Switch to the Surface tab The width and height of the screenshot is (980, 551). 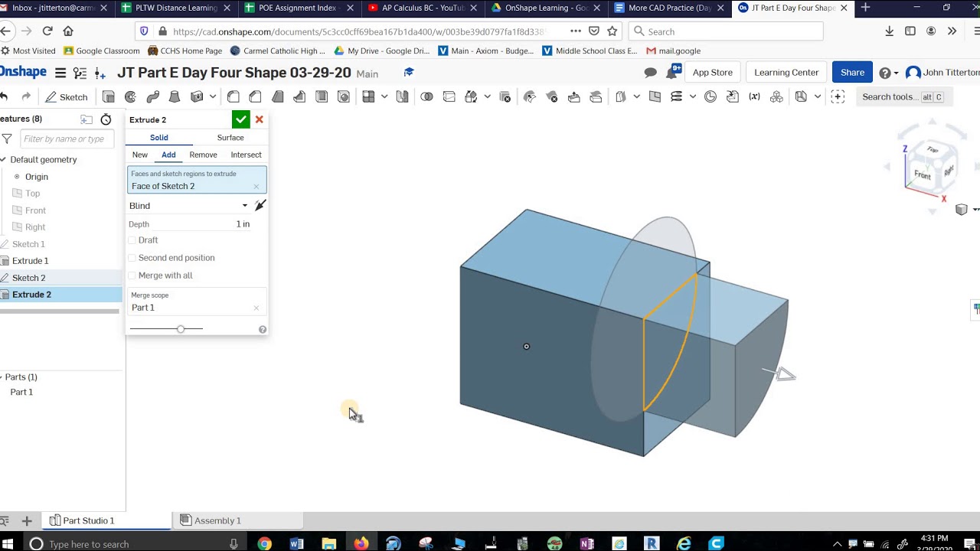(230, 138)
